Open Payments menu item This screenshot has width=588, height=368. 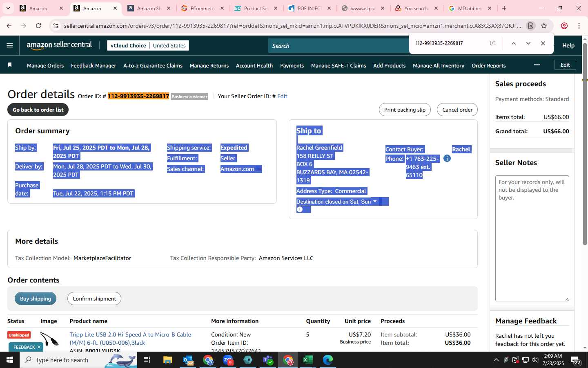pyautogui.click(x=292, y=65)
